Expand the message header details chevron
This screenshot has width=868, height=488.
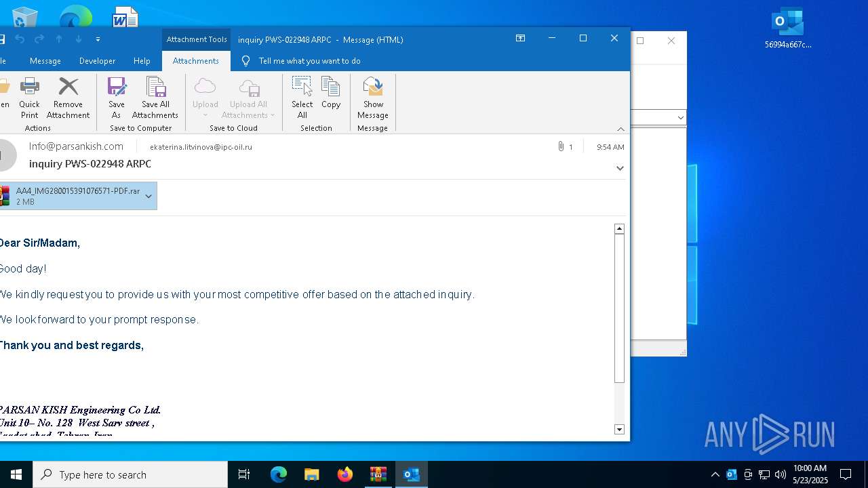[620, 168]
